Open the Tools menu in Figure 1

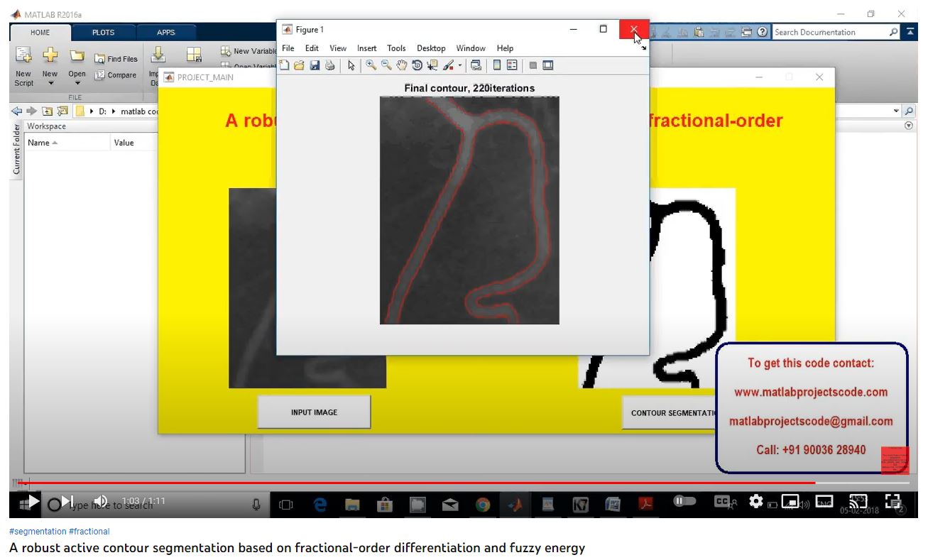pos(396,48)
